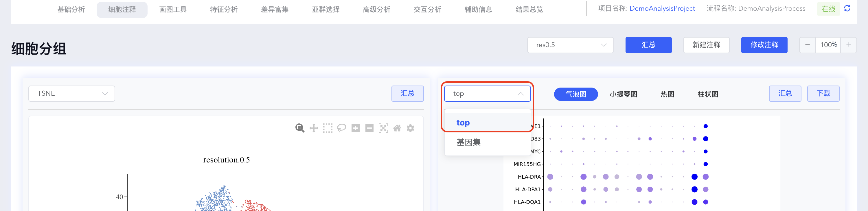The height and width of the screenshot is (211, 868).
Task: Open the 高级分析 tab
Action: pyautogui.click(x=376, y=10)
